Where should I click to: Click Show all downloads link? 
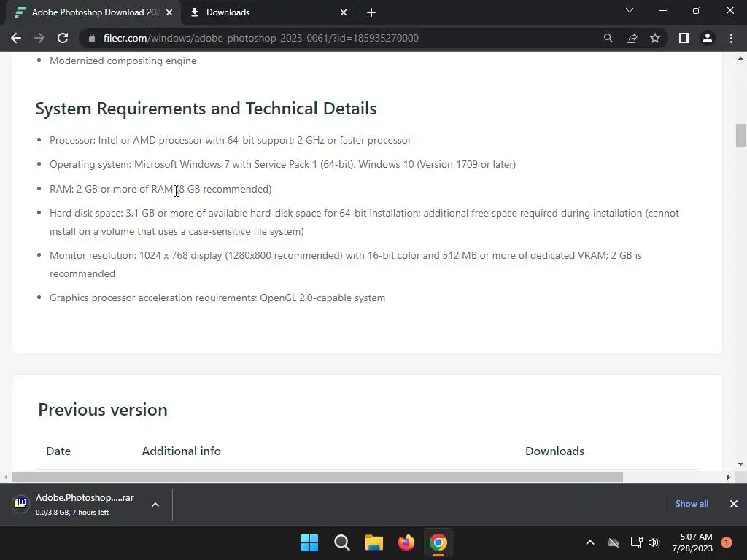pyautogui.click(x=692, y=504)
